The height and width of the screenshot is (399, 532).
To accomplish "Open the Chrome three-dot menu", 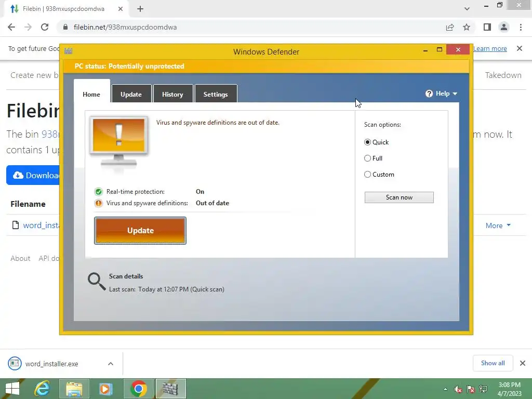I will (521, 27).
